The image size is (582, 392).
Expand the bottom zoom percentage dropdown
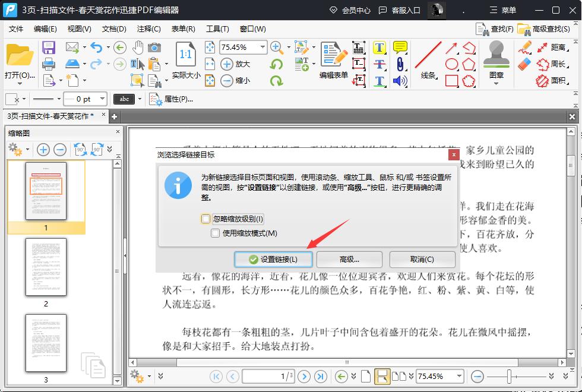(x=458, y=376)
